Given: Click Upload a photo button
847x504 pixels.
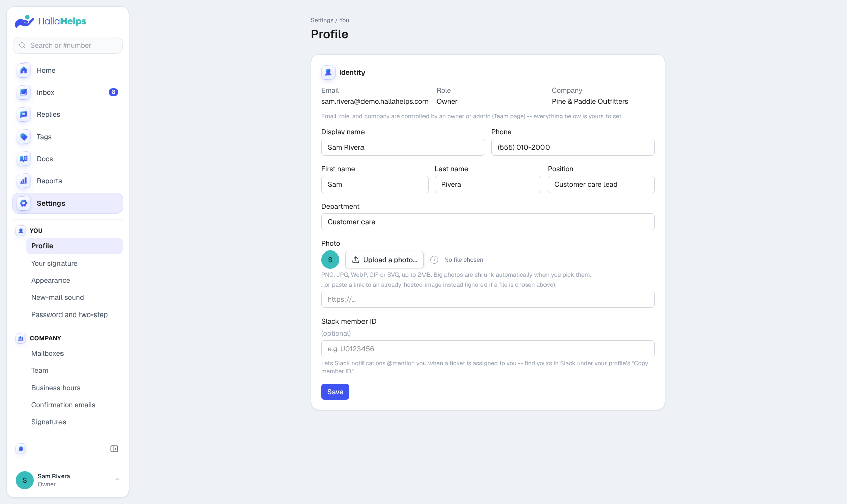Looking at the screenshot, I should point(385,260).
